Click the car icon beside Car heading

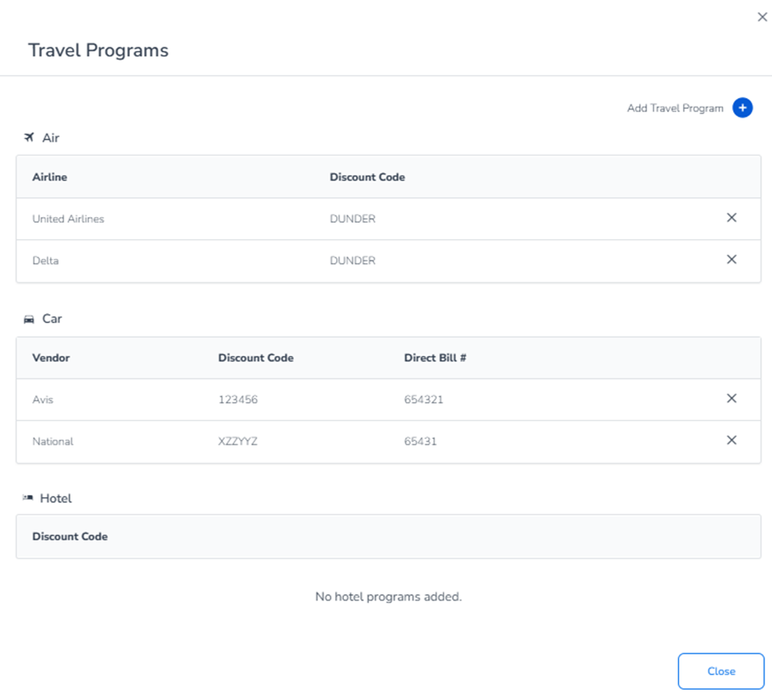point(29,319)
